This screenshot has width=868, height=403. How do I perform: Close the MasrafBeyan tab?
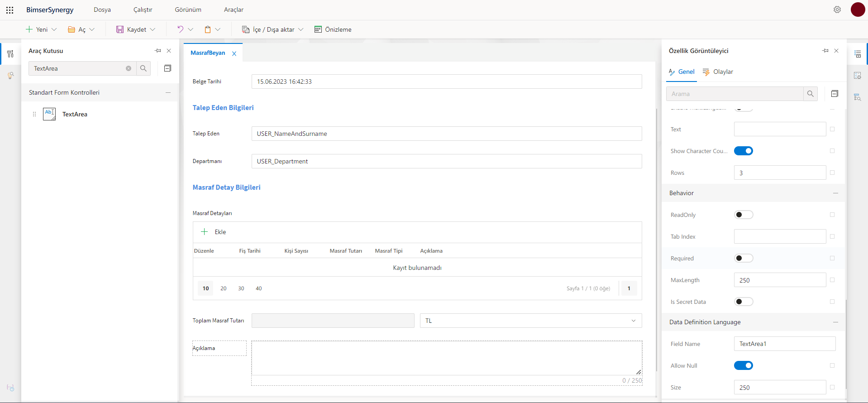pyautogui.click(x=234, y=53)
